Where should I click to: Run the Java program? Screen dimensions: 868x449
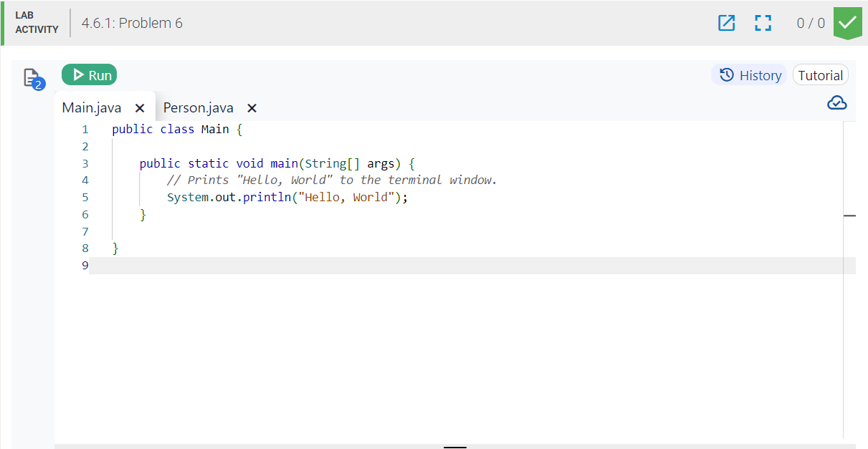(88, 74)
